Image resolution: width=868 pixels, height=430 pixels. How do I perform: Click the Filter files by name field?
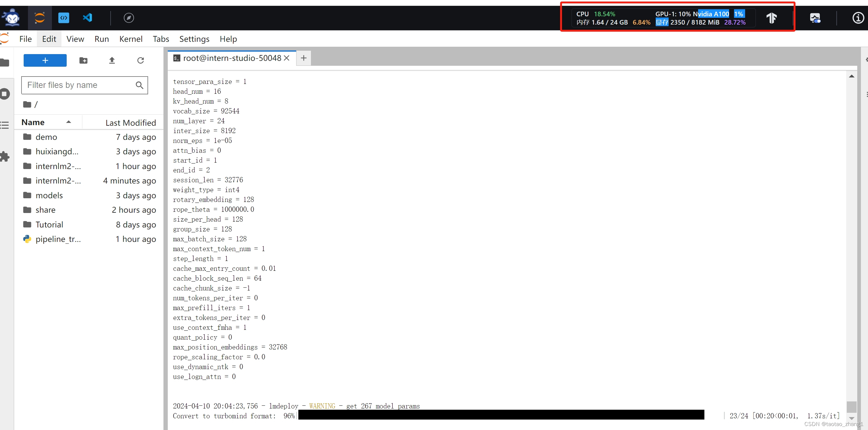click(x=81, y=85)
